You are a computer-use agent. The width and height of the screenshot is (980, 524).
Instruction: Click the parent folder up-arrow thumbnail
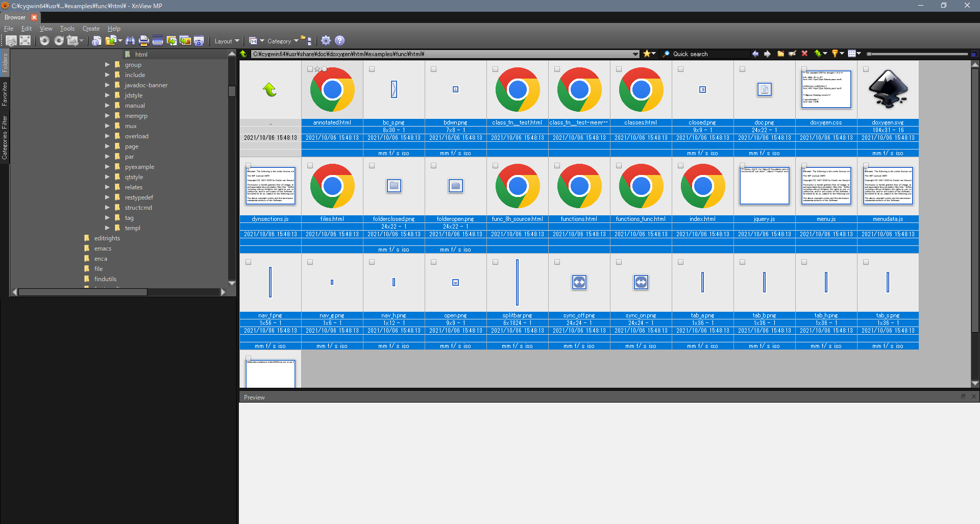(x=270, y=90)
